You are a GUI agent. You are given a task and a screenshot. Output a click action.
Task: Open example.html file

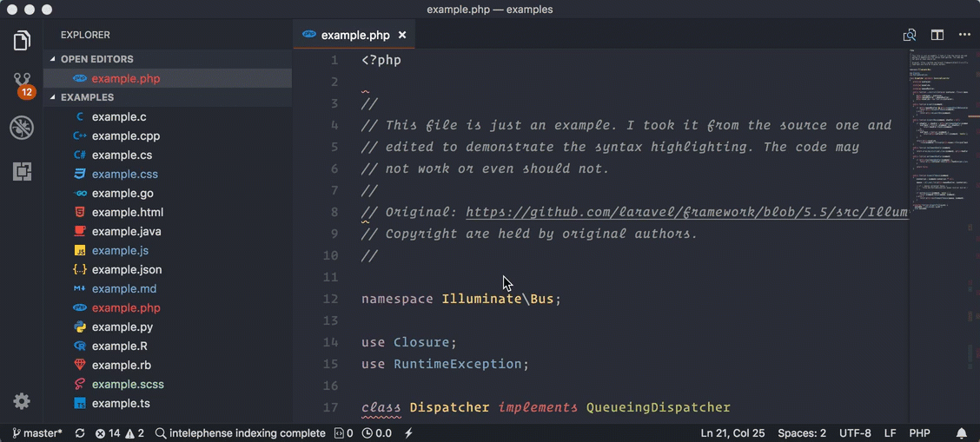click(x=168, y=212)
